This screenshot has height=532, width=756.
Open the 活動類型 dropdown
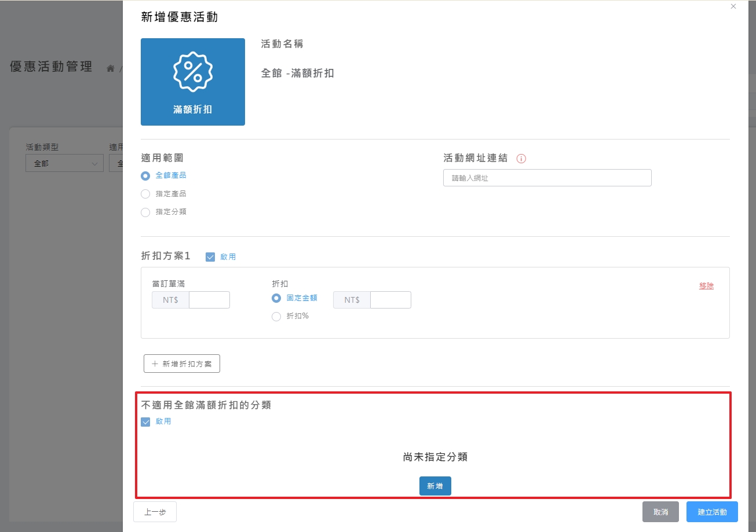click(64, 164)
